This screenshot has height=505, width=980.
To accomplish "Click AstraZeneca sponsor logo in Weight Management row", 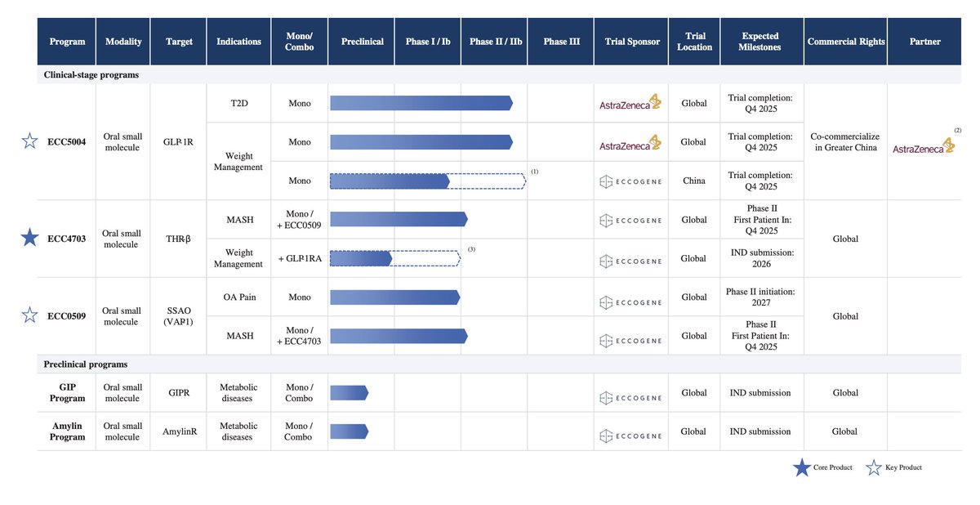I will [630, 143].
